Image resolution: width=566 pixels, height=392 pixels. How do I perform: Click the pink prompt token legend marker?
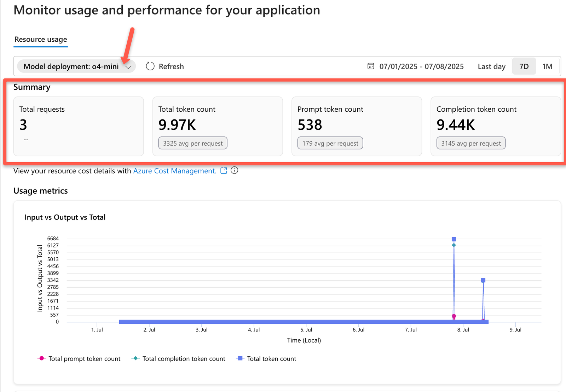click(41, 358)
